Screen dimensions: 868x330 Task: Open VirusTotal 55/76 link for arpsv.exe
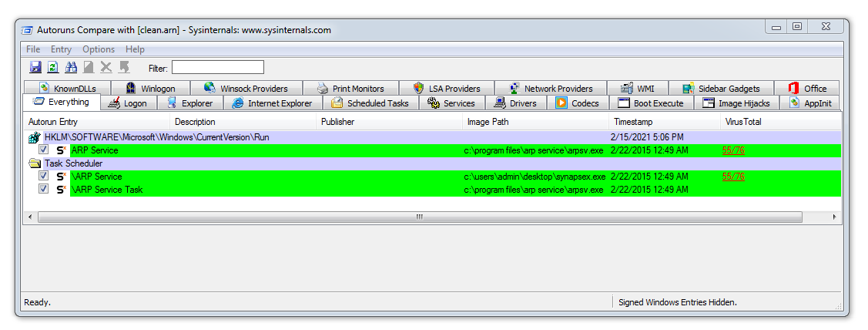pyautogui.click(x=733, y=150)
